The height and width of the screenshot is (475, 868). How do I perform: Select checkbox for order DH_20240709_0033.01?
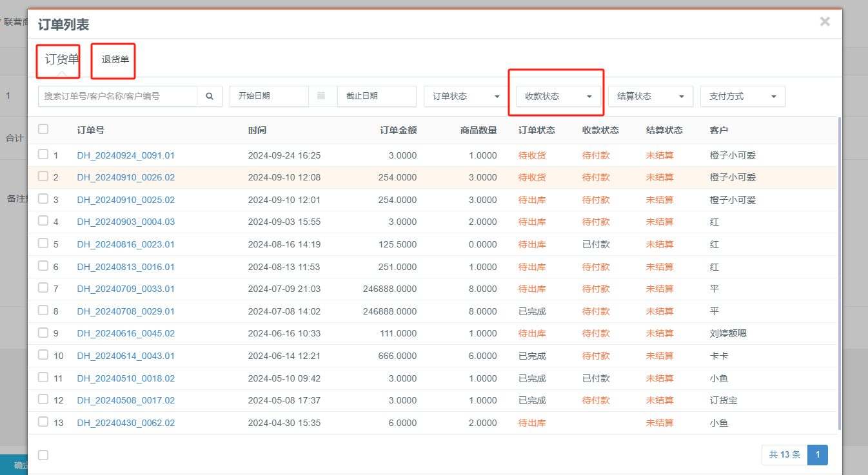pyautogui.click(x=43, y=288)
